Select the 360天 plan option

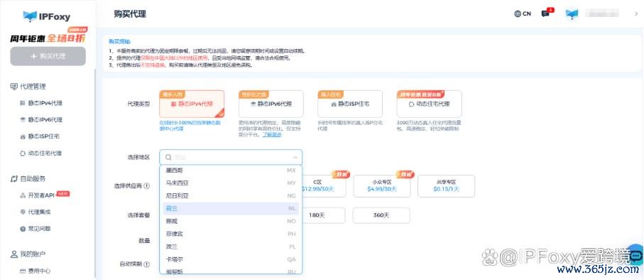(x=381, y=215)
